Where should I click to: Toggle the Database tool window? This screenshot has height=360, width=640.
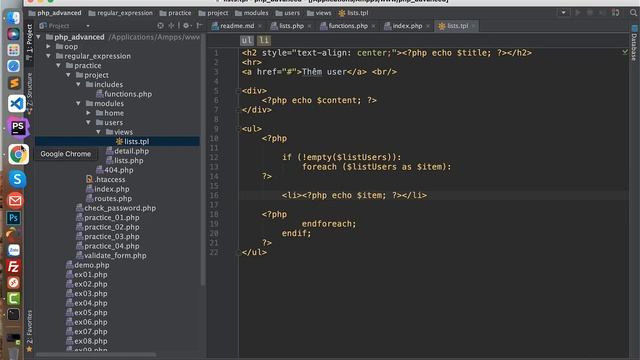tap(634, 43)
